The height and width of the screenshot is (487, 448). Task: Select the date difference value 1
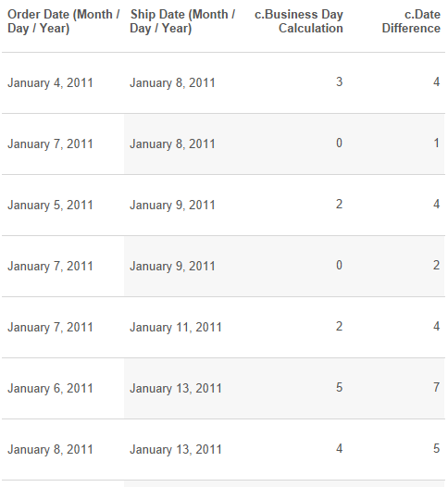coord(437,143)
